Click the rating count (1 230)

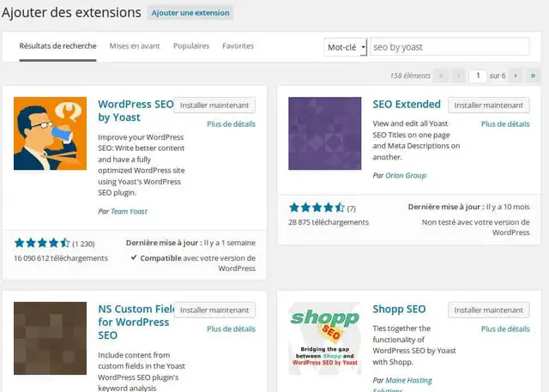pyautogui.click(x=83, y=244)
